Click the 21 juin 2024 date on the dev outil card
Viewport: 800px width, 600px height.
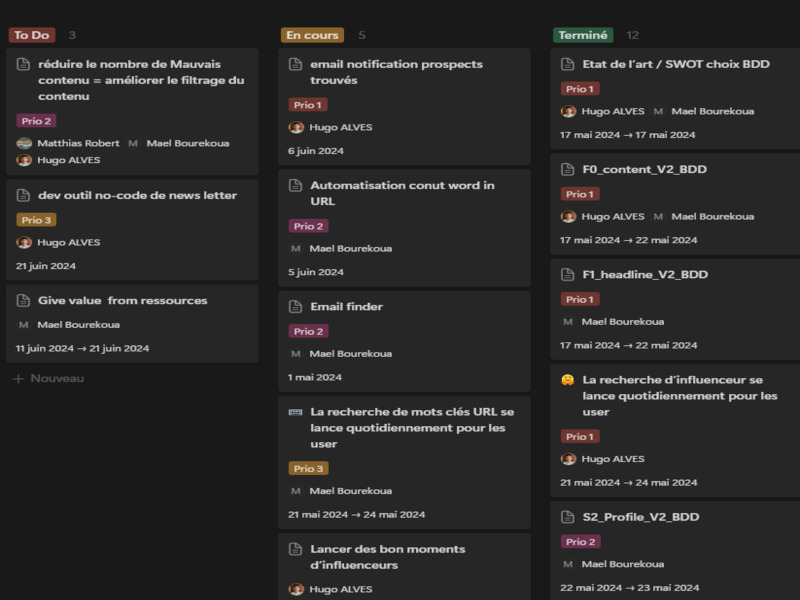point(46,266)
